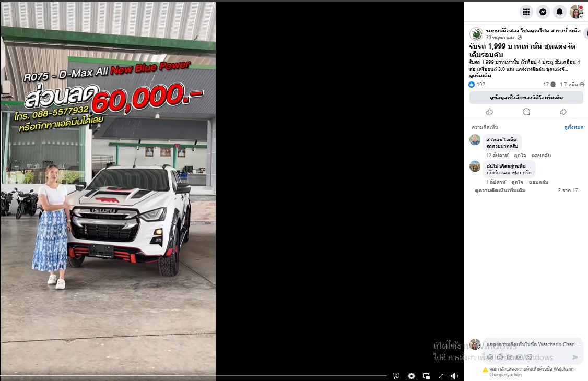Open the page avatar of รถยนต์มือสอง โชคคูณโชค
The height and width of the screenshot is (381, 588).
click(x=476, y=34)
